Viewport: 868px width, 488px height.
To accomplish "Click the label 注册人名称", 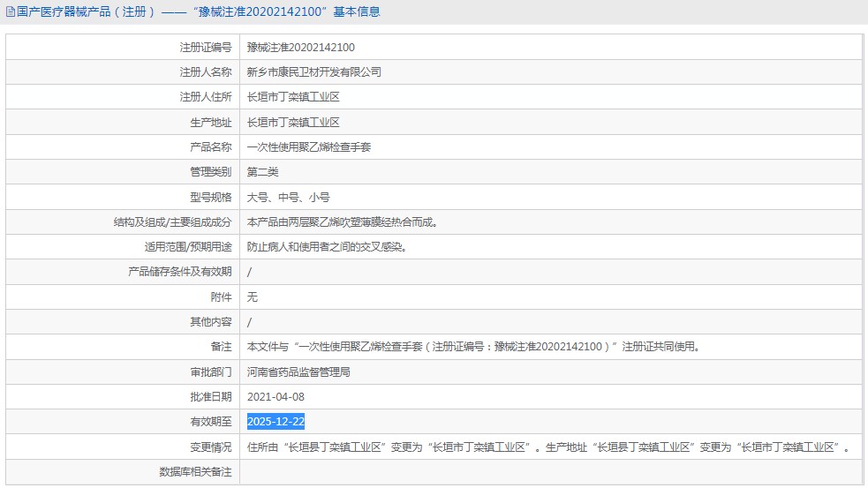I will (206, 72).
